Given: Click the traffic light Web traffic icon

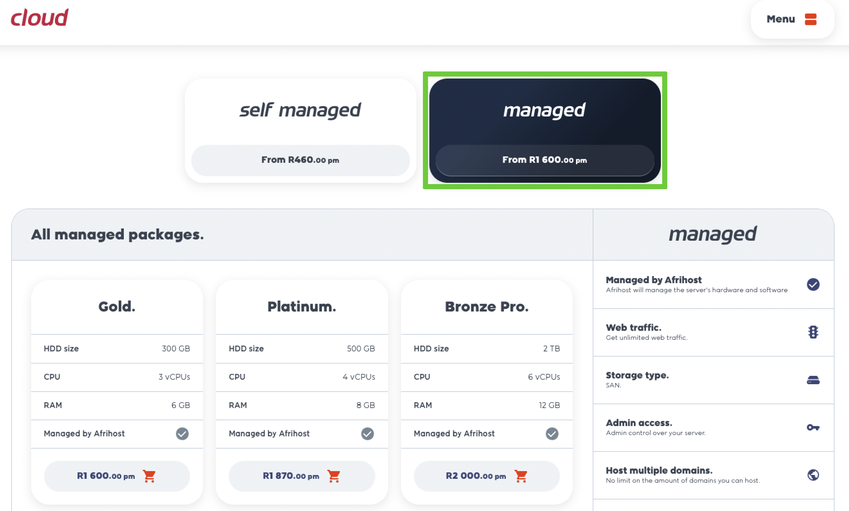Looking at the screenshot, I should coord(813,332).
